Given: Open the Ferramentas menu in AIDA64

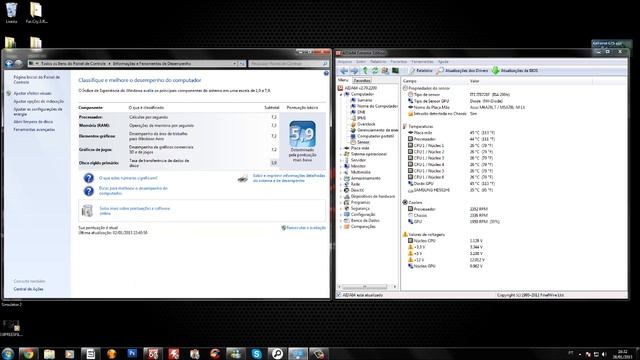Looking at the screenshot, I should (422, 62).
